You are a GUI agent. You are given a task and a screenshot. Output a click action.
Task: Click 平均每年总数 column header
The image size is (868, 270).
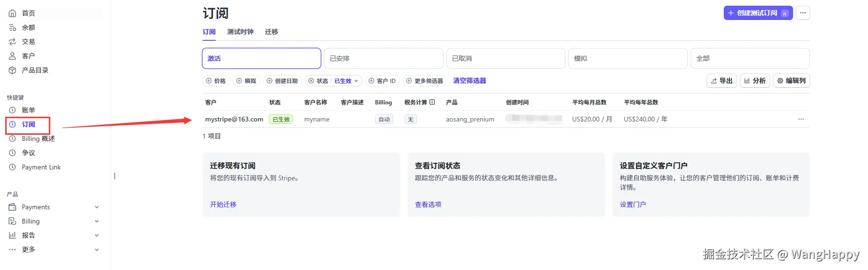[x=641, y=102]
